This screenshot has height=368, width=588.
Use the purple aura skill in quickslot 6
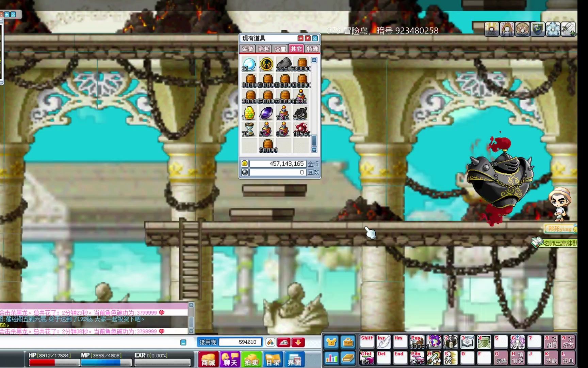(517, 342)
